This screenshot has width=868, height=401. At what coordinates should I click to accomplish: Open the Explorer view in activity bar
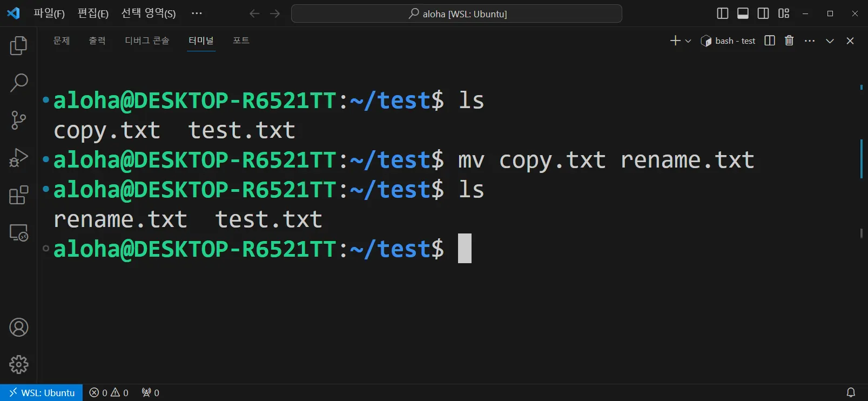tap(18, 45)
